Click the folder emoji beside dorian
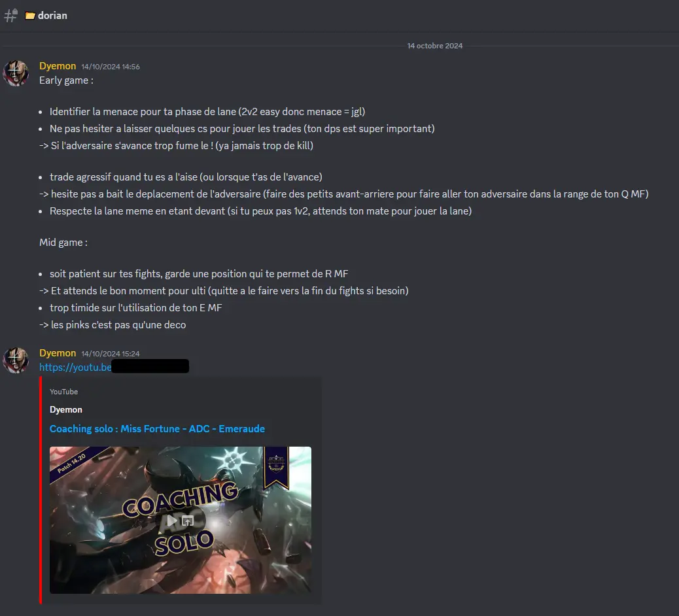 coord(30,16)
